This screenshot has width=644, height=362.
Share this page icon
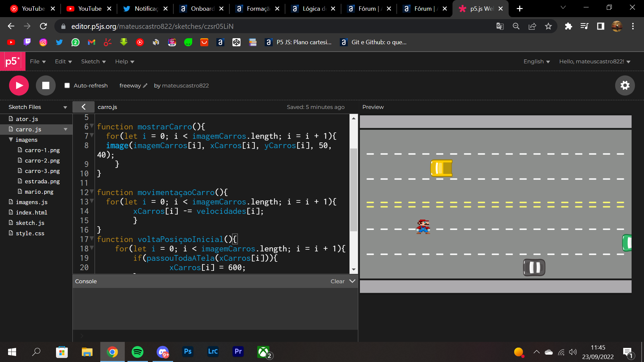(532, 26)
